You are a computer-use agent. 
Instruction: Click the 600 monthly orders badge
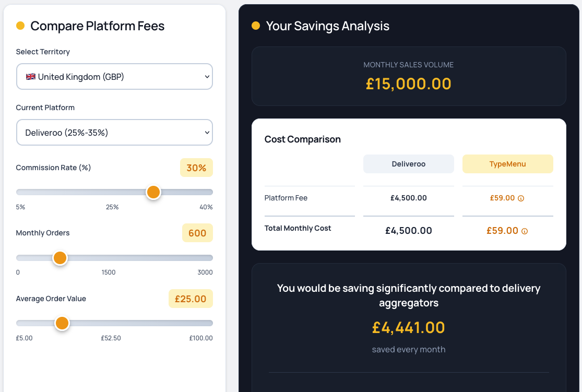[x=197, y=233]
